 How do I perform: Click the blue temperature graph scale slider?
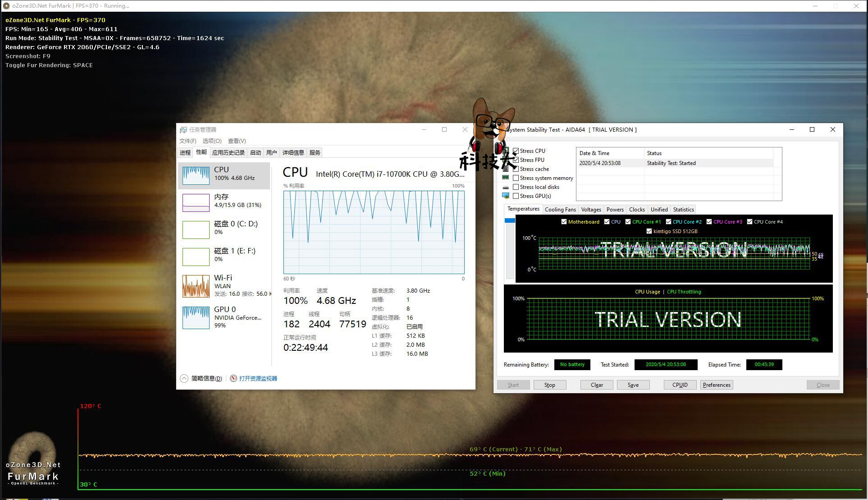click(510, 220)
